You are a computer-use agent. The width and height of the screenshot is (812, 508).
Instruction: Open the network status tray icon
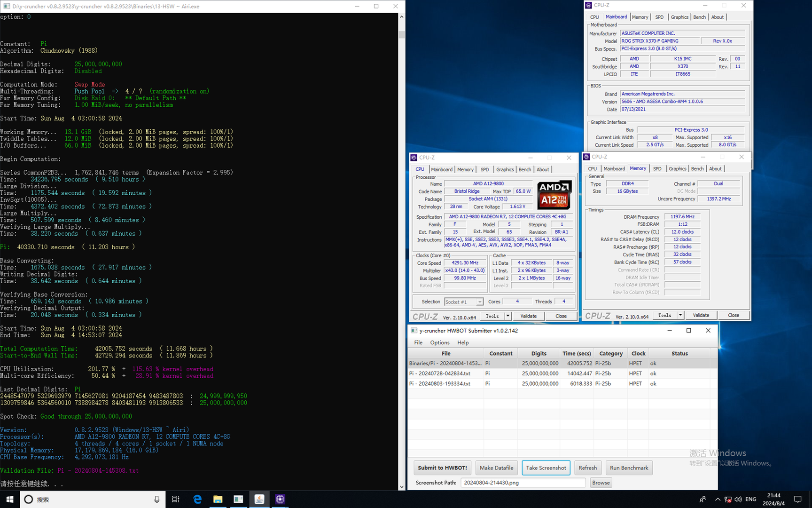click(x=728, y=499)
